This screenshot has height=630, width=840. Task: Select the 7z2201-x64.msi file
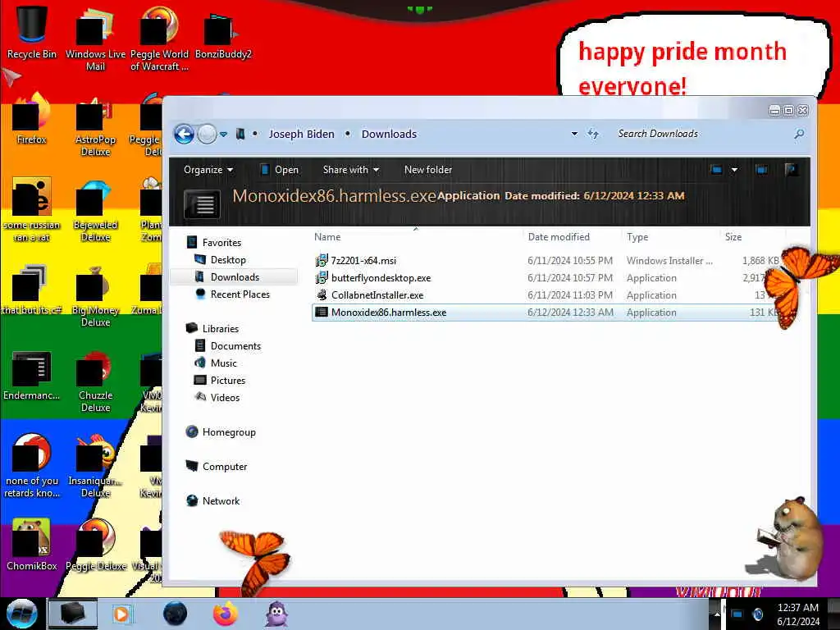[x=363, y=261]
